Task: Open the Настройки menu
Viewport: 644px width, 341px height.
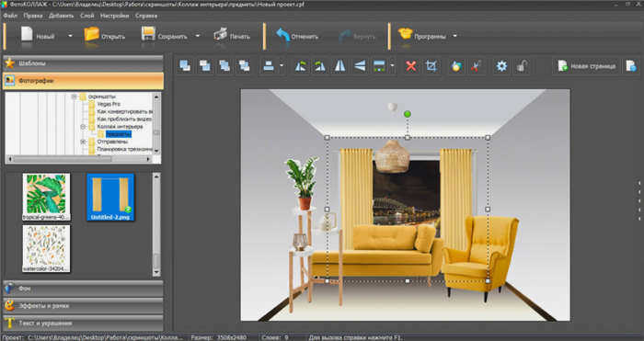Action: click(115, 16)
